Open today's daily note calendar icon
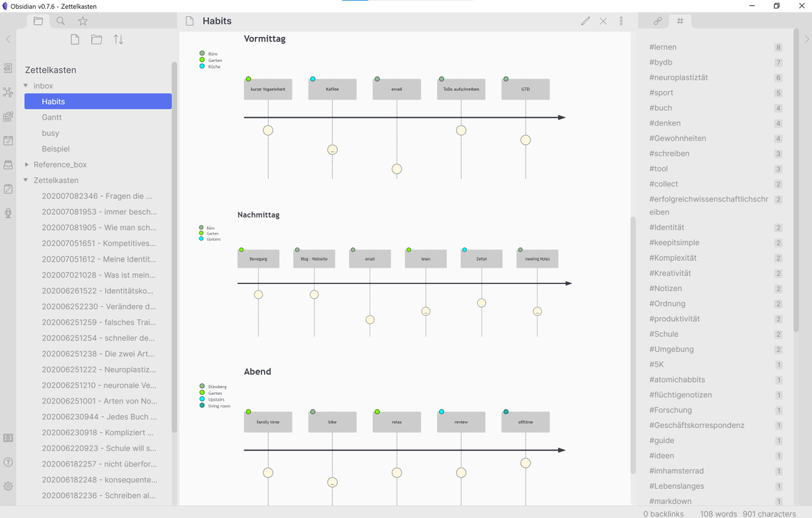This screenshot has width=812, height=518. click(x=8, y=141)
